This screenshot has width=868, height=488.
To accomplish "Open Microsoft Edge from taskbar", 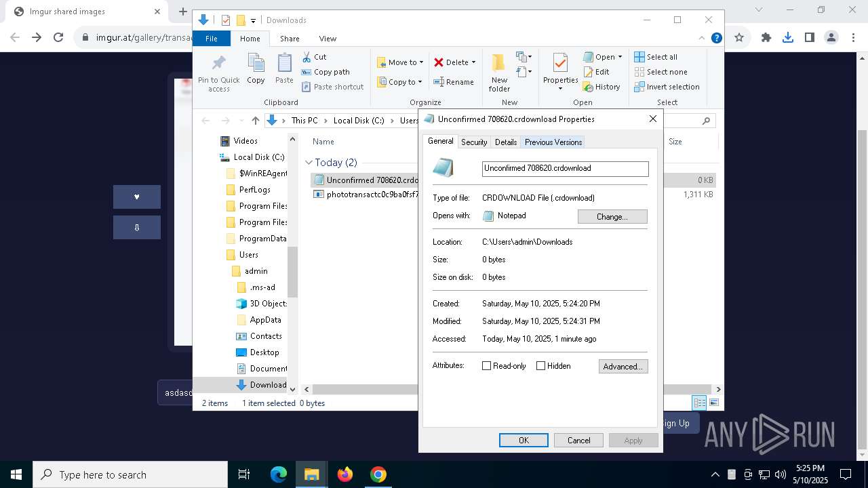I will [279, 474].
